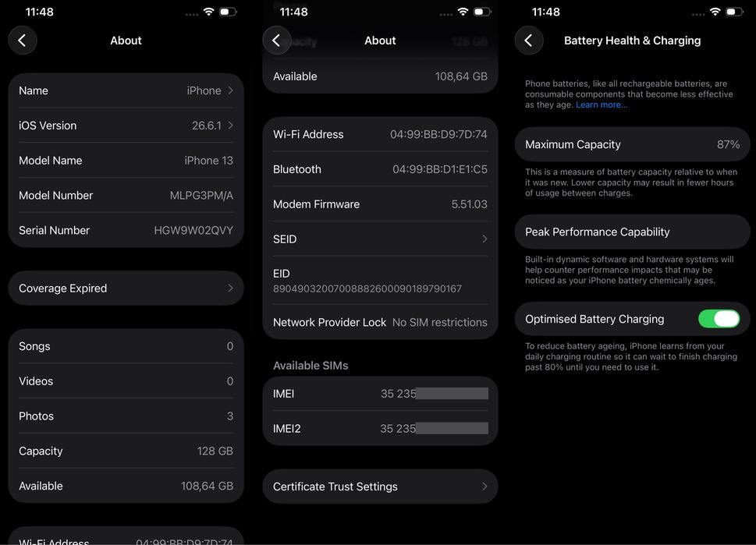
Task: Select Bluetooth address 04:99:BB:D1:E1:C5
Action: pos(440,169)
